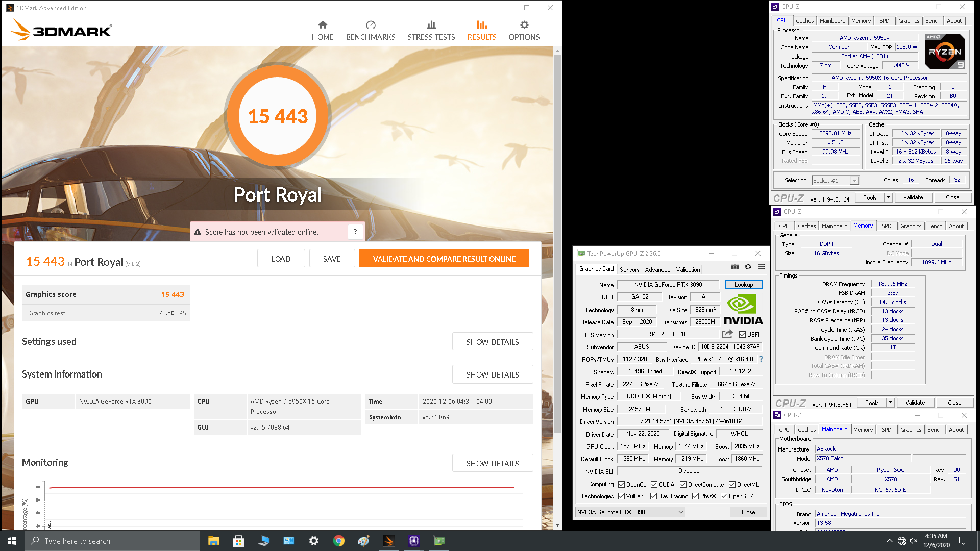Open the Socket #1 selection dropdown
The height and width of the screenshot is (551, 980).
point(835,180)
